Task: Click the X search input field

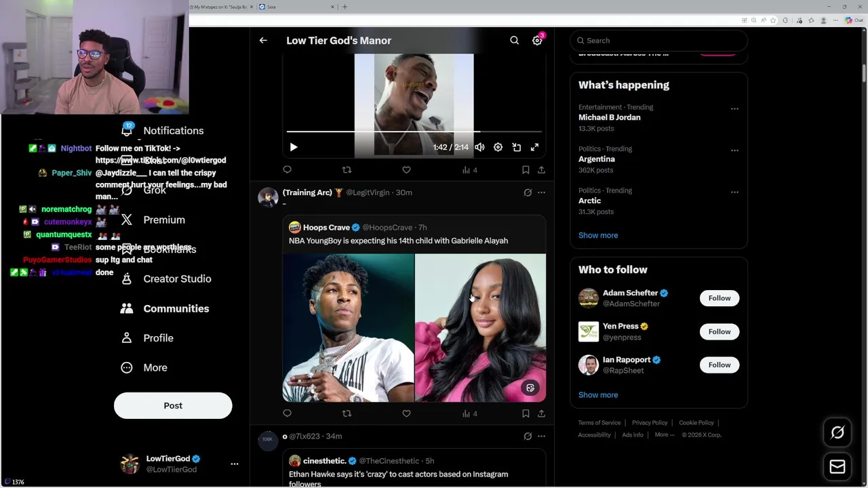Action: coord(658,41)
